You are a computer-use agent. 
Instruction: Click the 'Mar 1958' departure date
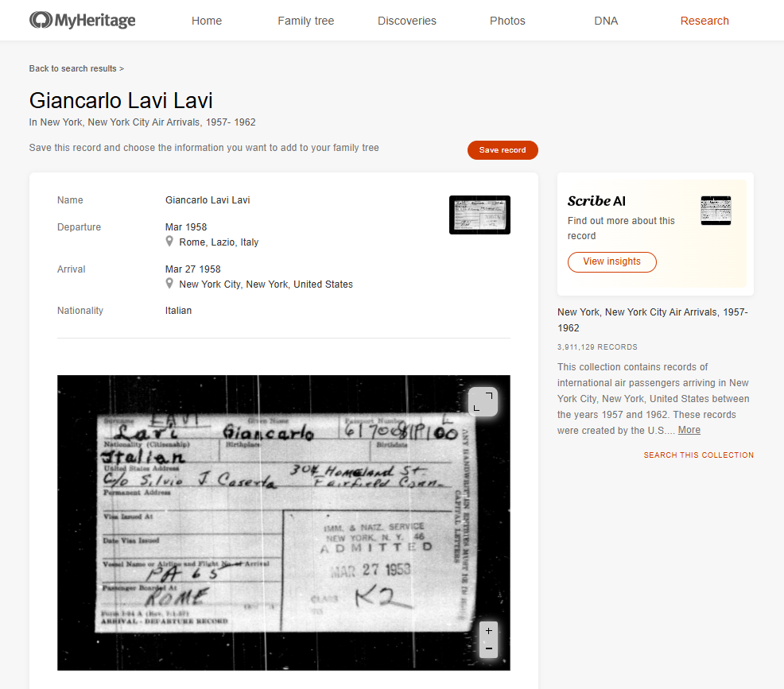(186, 227)
